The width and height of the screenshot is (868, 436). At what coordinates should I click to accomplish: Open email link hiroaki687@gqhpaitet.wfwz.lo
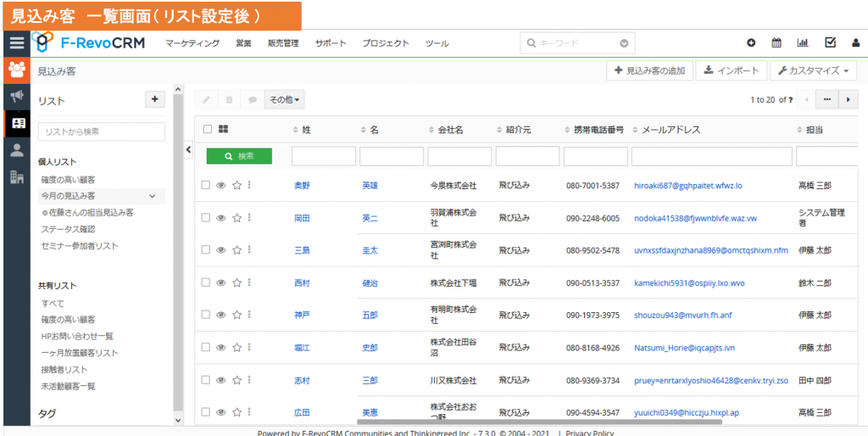(x=688, y=186)
